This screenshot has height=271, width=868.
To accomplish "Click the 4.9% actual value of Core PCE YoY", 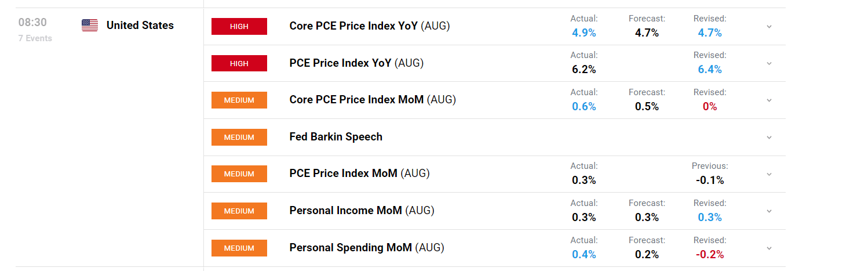I will coord(584,32).
